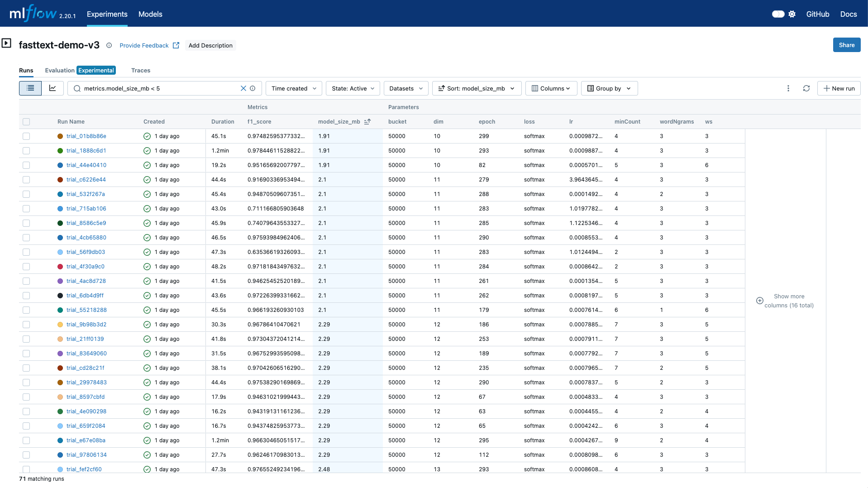Viewport: 868px width, 488px height.
Task: Select the table list view icon
Action: click(30, 88)
